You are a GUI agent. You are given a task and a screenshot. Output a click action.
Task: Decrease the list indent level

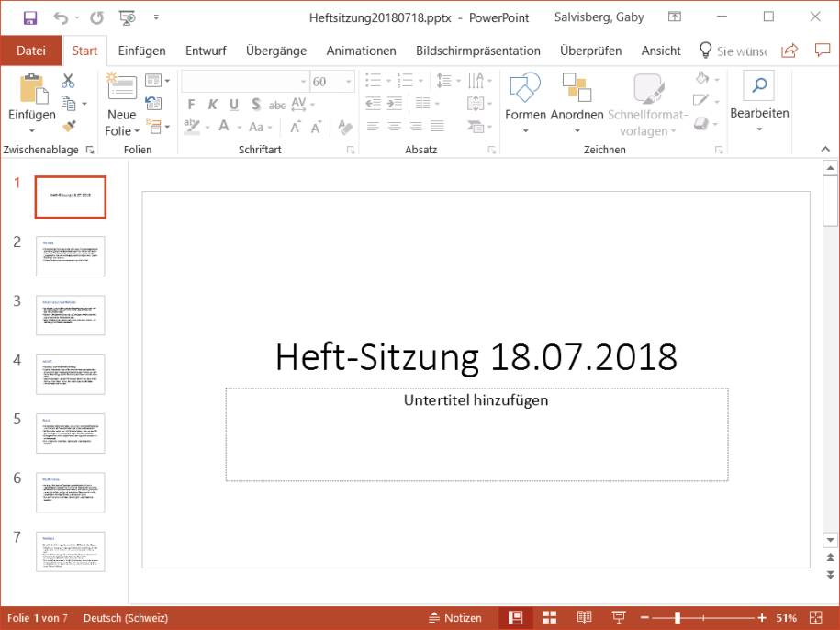point(373,103)
